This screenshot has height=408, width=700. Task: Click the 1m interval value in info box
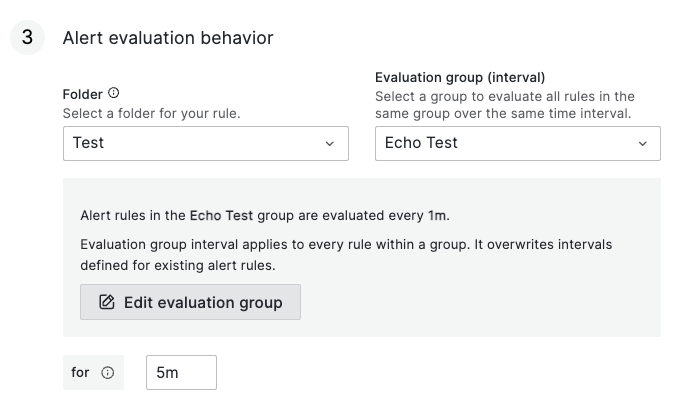tap(437, 215)
